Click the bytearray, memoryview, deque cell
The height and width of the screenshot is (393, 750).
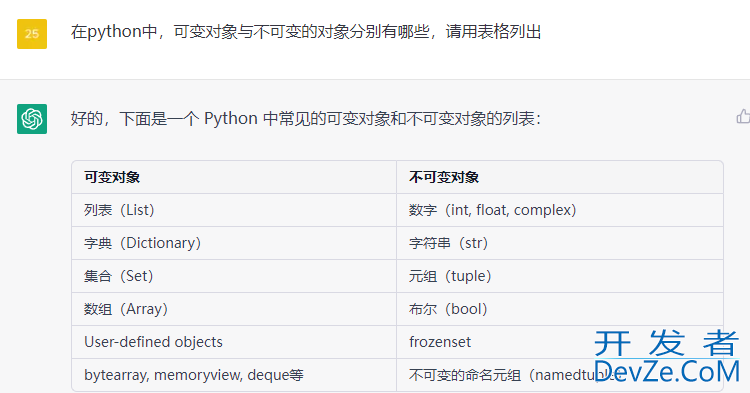click(x=234, y=375)
